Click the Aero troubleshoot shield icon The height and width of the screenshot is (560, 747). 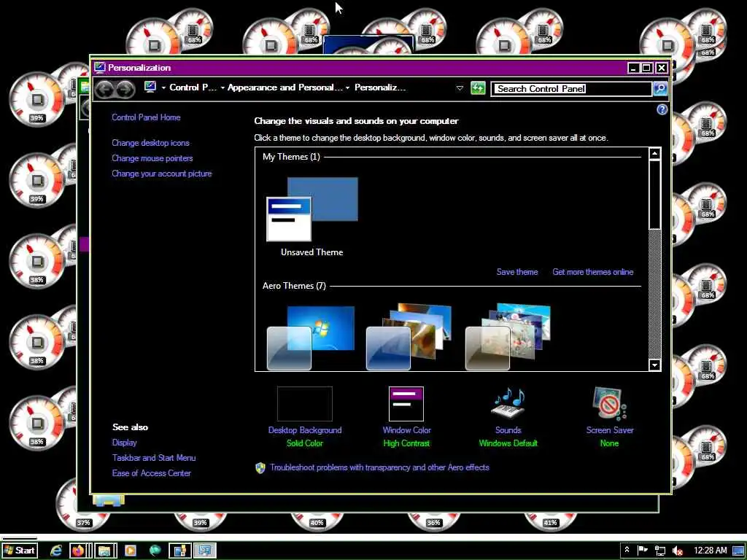(260, 467)
